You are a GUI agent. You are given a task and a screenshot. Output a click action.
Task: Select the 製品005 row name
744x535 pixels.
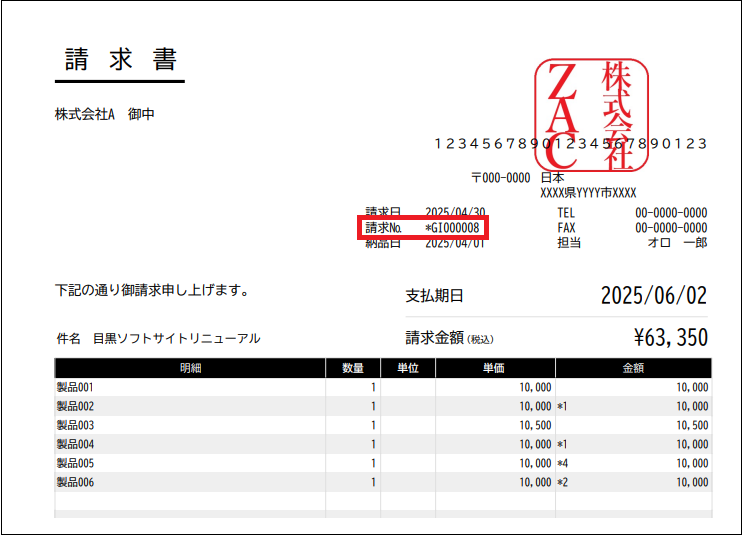(x=75, y=463)
